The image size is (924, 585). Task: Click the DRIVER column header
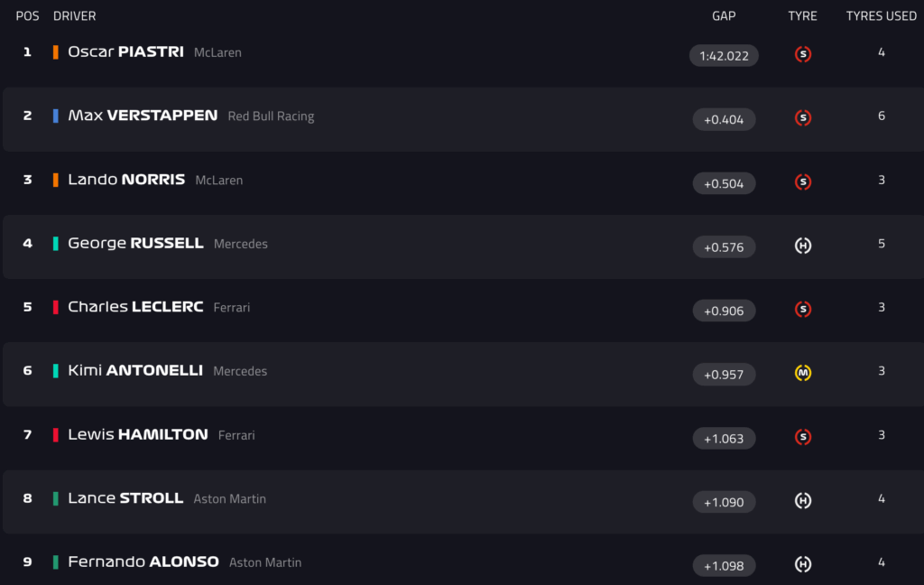[75, 16]
